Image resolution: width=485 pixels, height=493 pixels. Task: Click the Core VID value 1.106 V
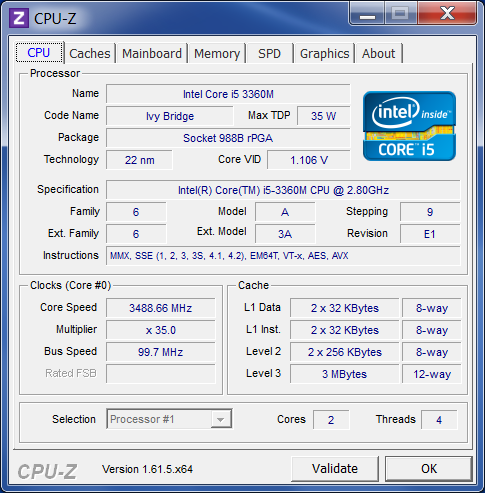(x=309, y=160)
